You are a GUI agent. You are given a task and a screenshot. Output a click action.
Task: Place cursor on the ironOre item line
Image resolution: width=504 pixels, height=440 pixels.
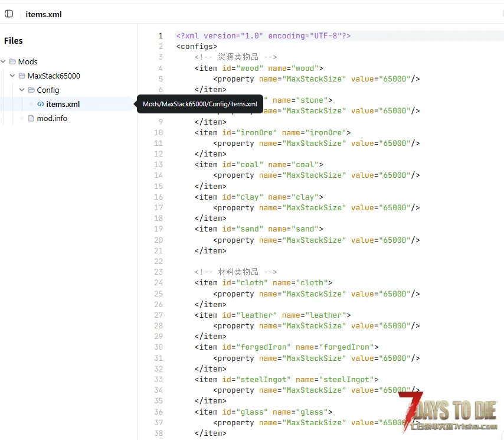point(273,132)
